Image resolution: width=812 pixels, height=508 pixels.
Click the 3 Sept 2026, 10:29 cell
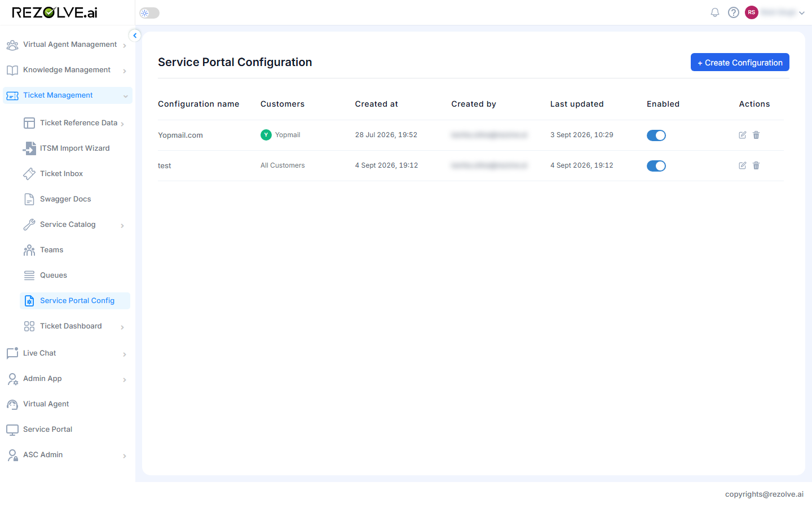pos(582,135)
